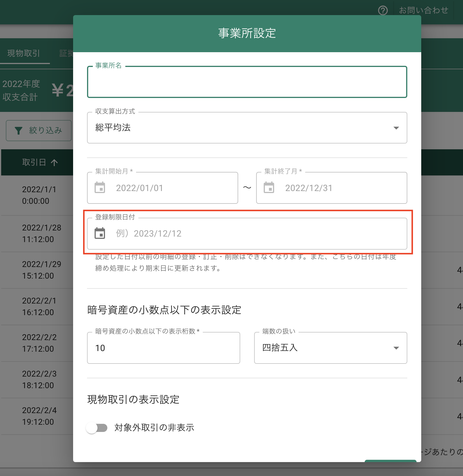Click 集計終了月 date field 2022/12/31

(332, 188)
